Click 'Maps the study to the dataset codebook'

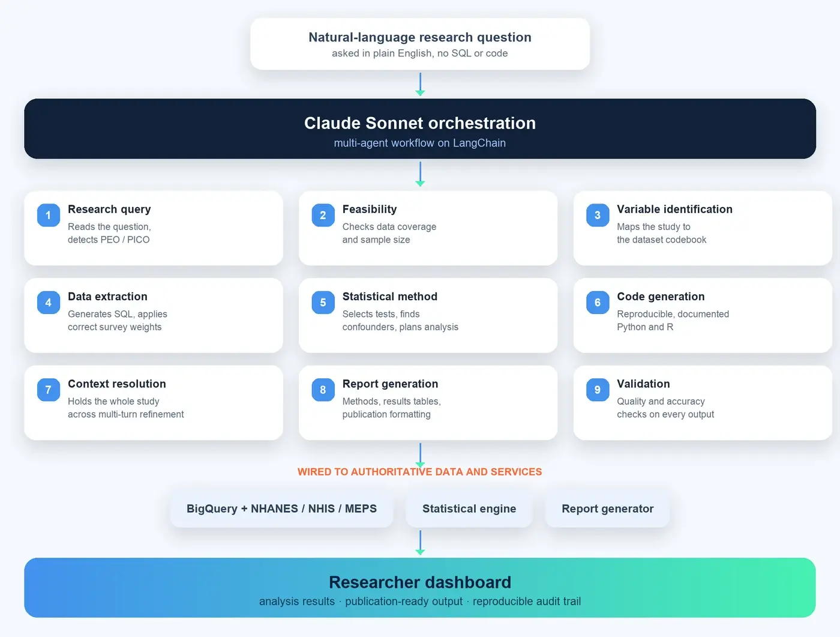tap(661, 233)
